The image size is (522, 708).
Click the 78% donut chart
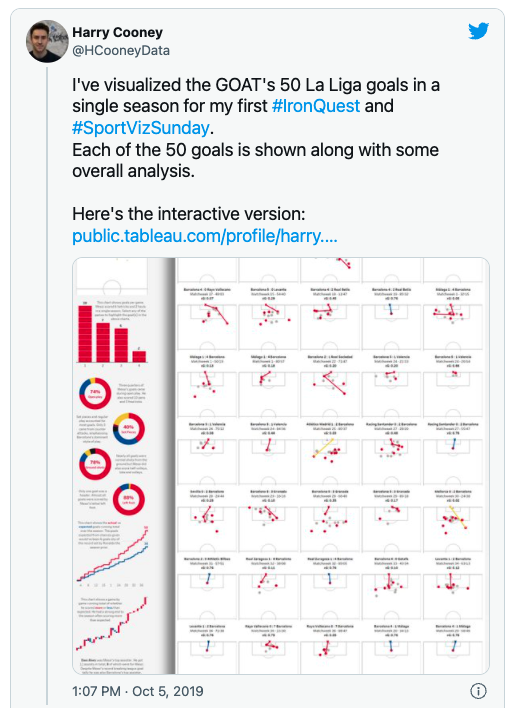95,464
